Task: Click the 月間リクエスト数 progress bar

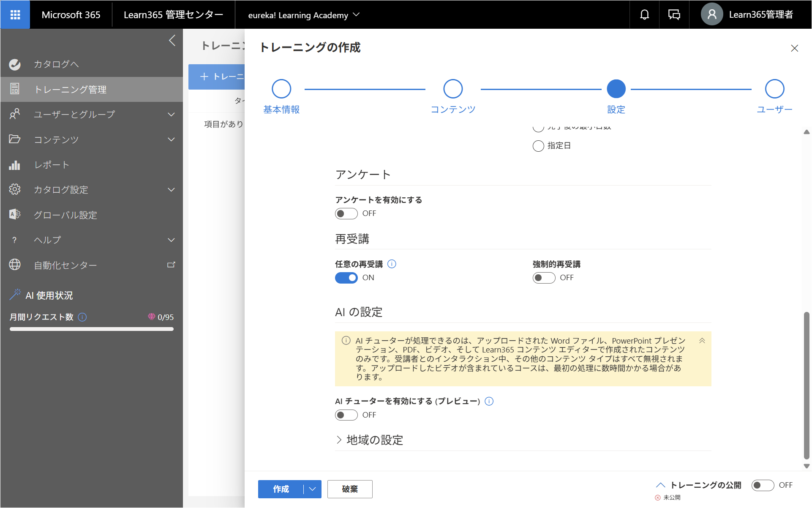Action: (92, 329)
